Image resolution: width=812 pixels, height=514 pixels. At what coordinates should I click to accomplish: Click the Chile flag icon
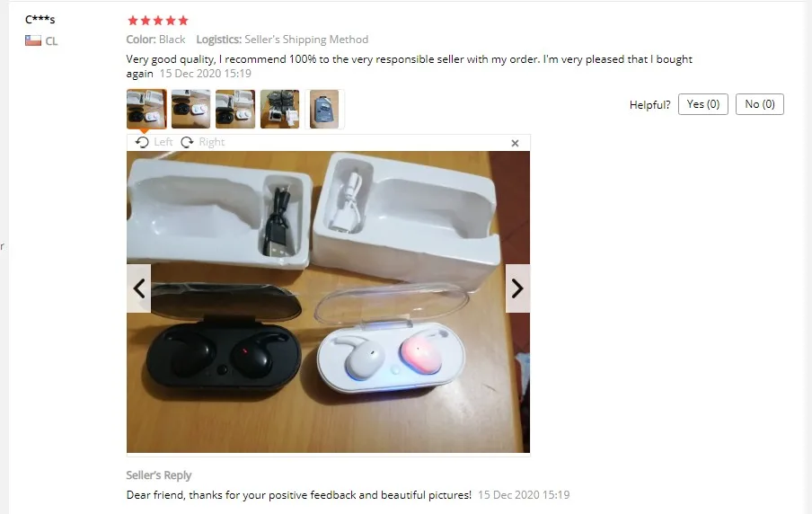[x=33, y=40]
